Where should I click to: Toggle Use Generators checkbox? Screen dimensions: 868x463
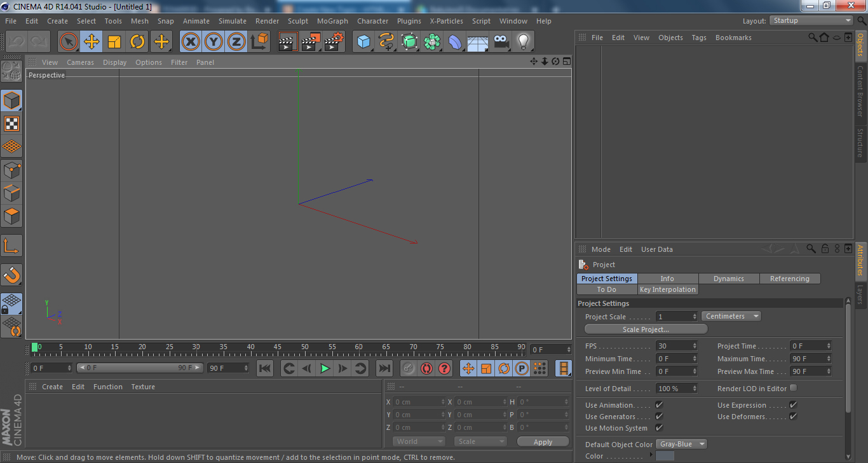point(659,417)
